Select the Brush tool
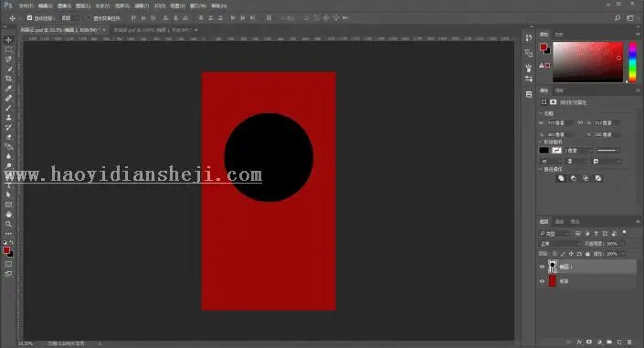Image resolution: width=644 pixels, height=348 pixels. click(8, 108)
